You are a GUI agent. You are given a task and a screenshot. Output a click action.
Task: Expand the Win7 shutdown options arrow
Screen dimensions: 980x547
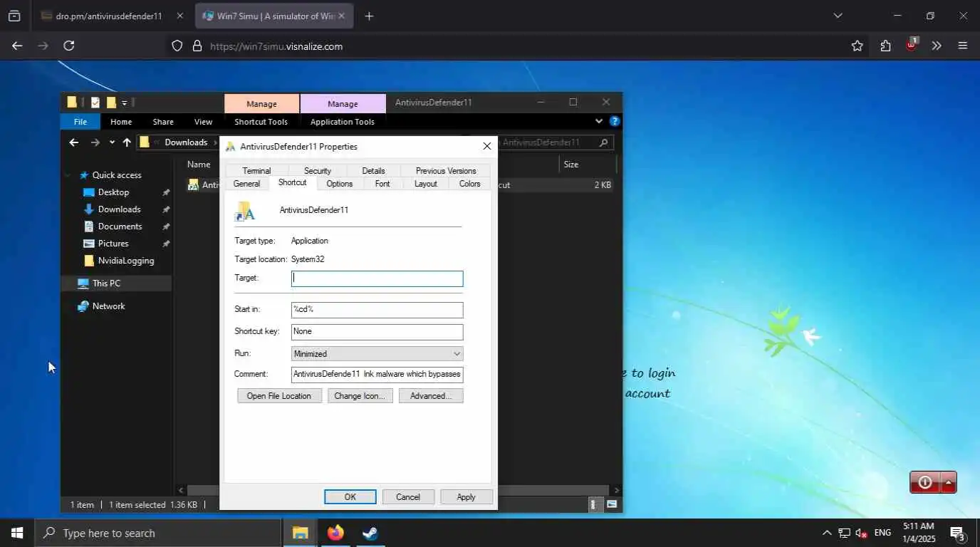[949, 482]
